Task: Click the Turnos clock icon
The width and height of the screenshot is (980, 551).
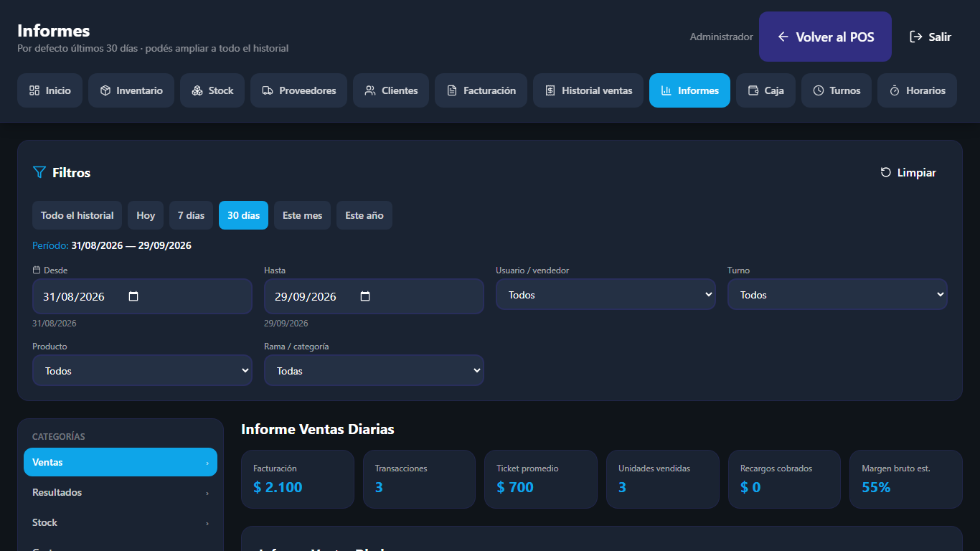Action: 819,90
